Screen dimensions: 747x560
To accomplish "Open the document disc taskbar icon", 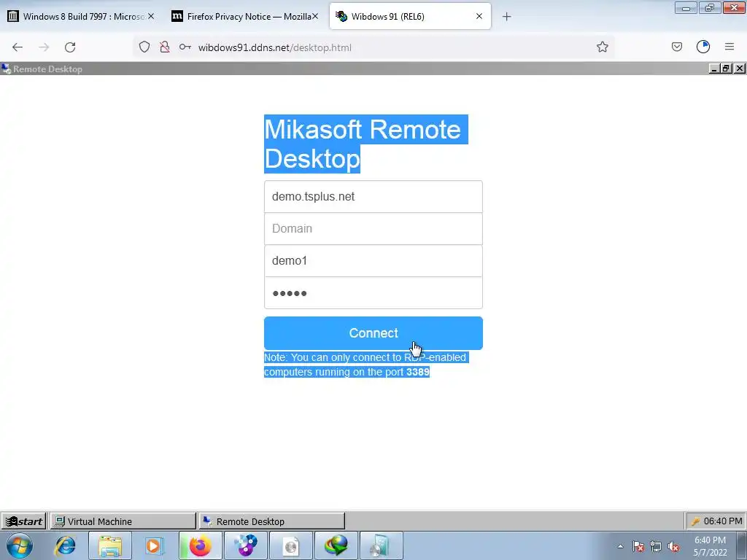I will pos(290,545).
